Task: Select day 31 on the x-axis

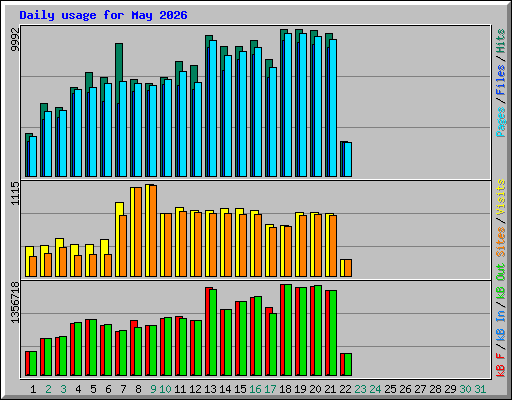Action: (x=480, y=389)
